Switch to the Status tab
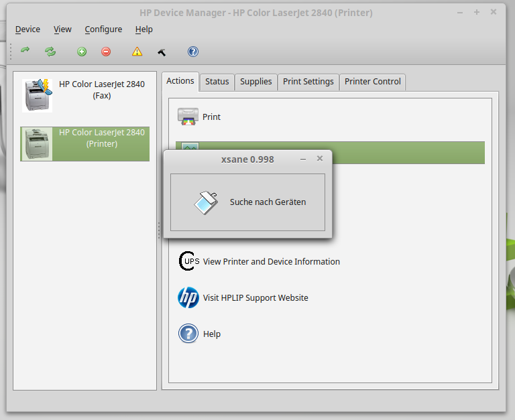Viewport: 515px width, 420px height. click(x=217, y=81)
